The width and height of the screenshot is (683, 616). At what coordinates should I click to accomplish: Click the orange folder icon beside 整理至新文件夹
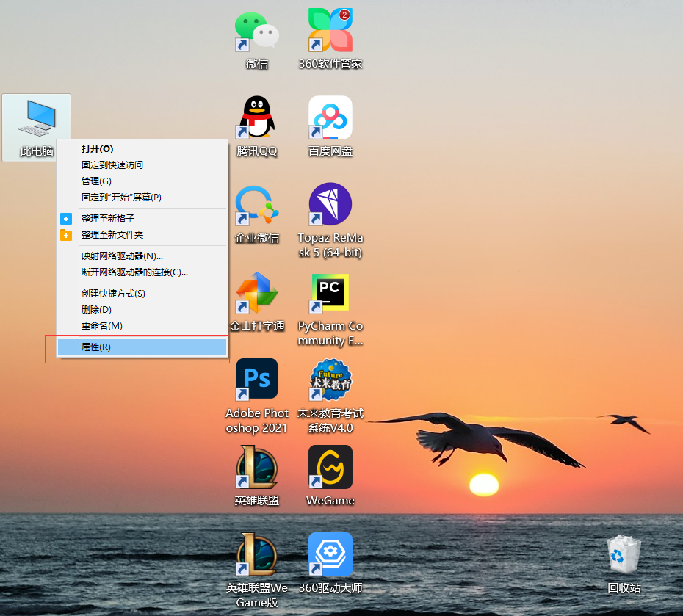click(66, 235)
